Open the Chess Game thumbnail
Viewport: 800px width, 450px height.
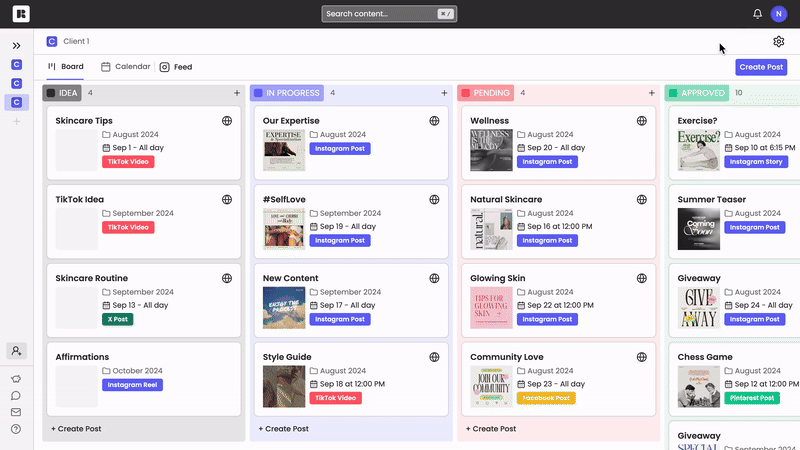[x=698, y=386]
